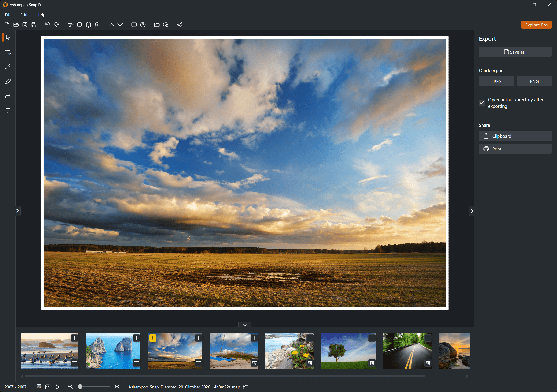Click the Undo icon in toolbar
557x392 pixels.
tap(48, 25)
